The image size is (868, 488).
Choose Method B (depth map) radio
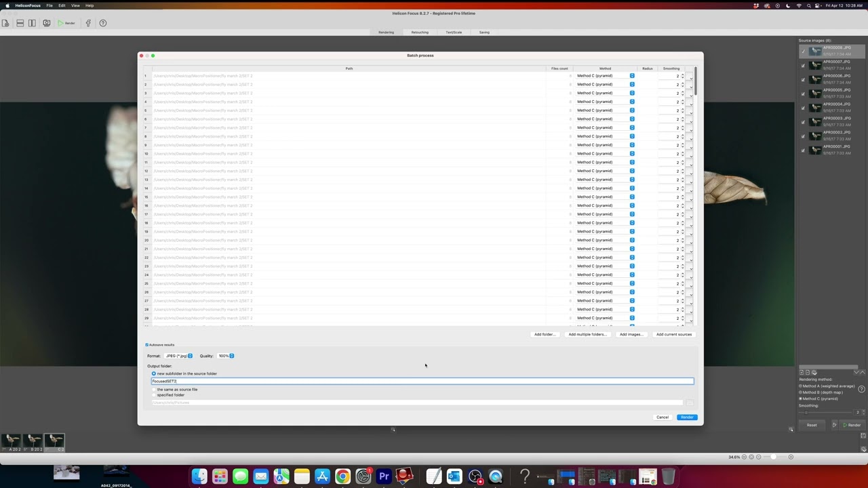pyautogui.click(x=800, y=392)
